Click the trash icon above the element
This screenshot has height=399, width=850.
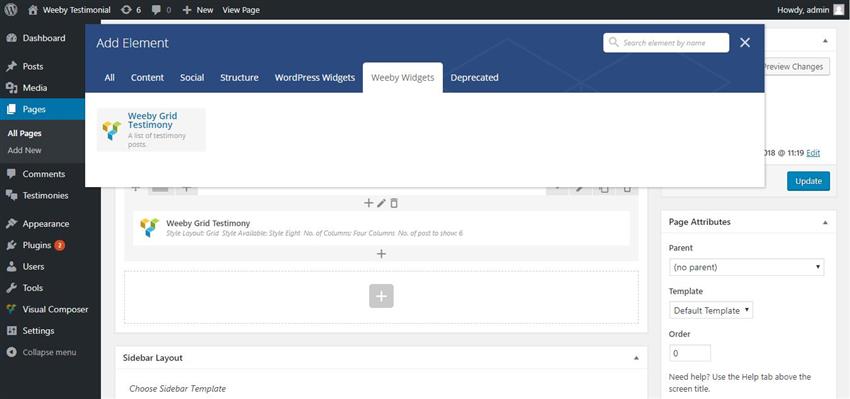[394, 203]
